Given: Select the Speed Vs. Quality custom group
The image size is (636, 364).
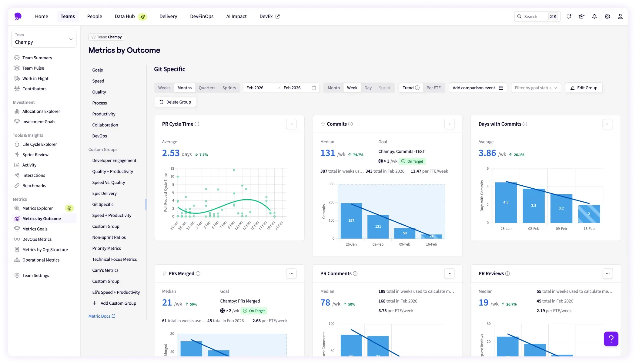Looking at the screenshot, I should [109, 183].
